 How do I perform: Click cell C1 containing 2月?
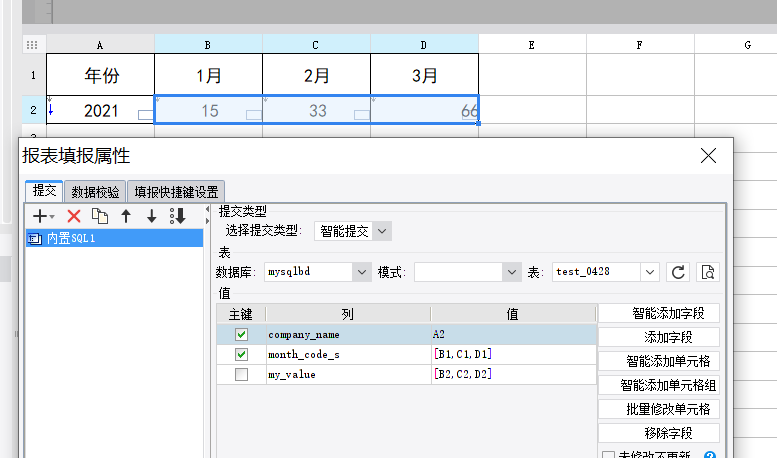pos(316,75)
